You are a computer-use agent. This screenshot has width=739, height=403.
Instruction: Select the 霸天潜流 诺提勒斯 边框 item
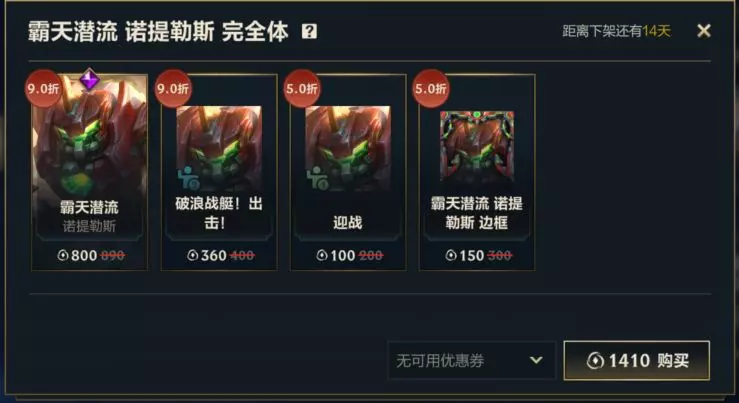477,172
